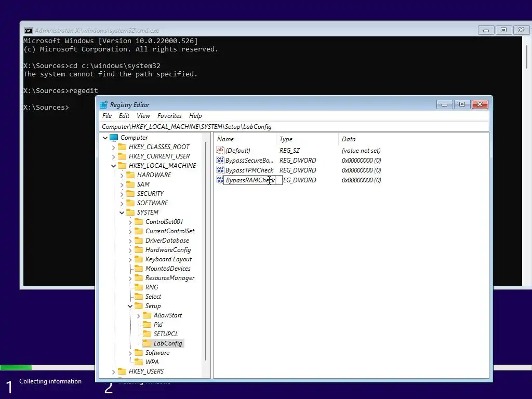Screen dimensions: 532x399
Task: Click the HKEY_CURRENT_USER folder icon
Action: (x=122, y=156)
